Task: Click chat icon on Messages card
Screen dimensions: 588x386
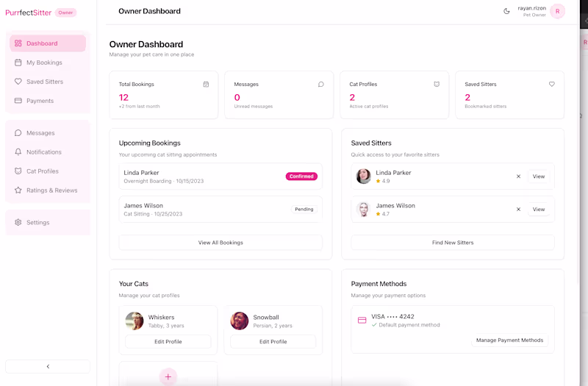Action: (321, 85)
